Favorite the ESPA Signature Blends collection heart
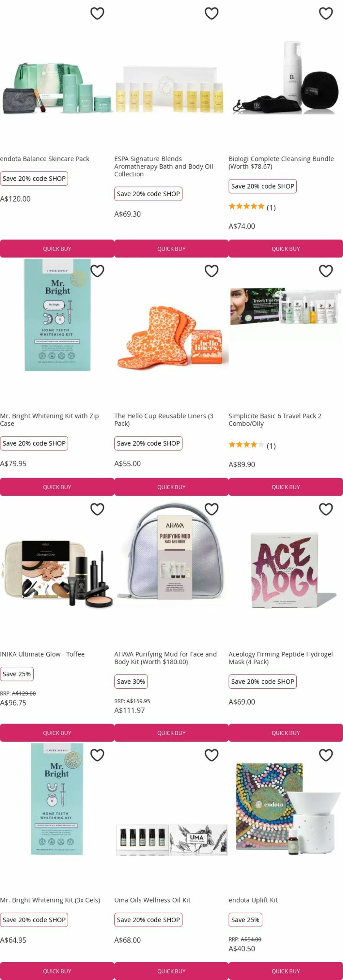The image size is (343, 980). point(211,13)
